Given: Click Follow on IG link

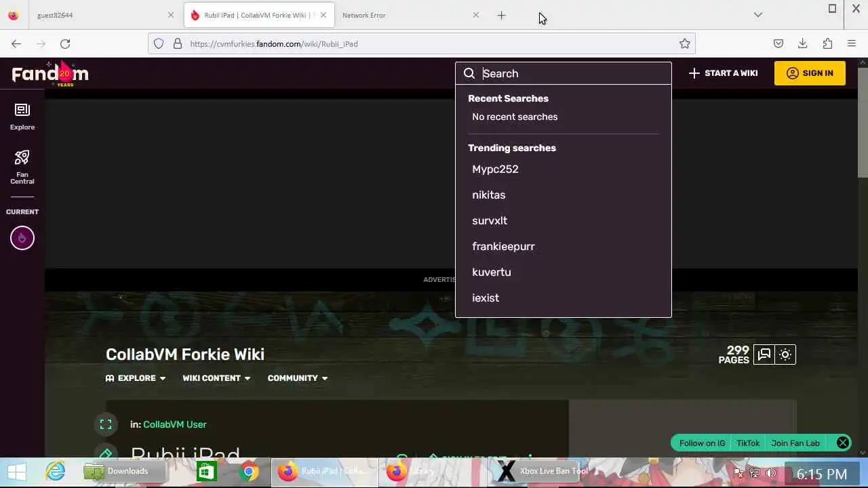Looking at the screenshot, I should (702, 443).
